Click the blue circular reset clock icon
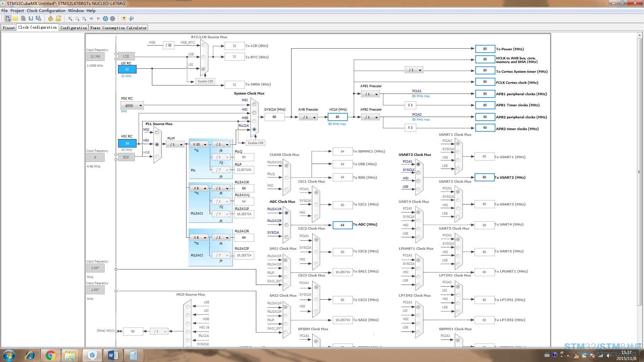644x362 pixels. [x=105, y=19]
